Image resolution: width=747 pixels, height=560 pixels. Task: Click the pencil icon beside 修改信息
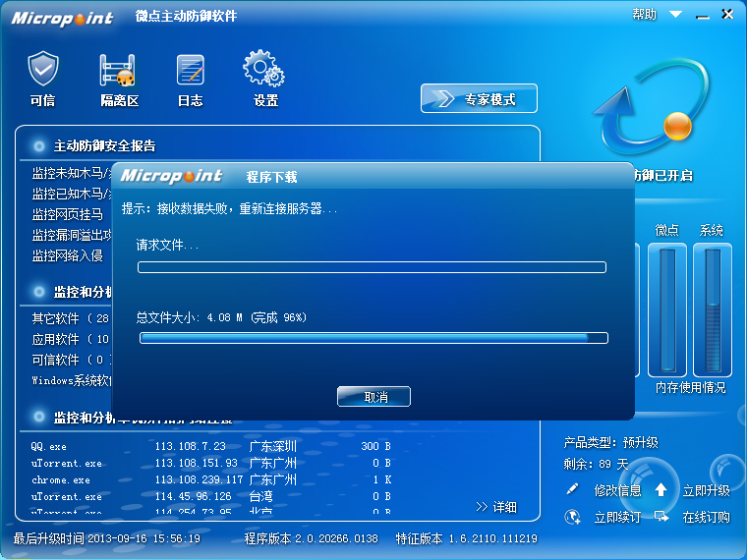(572, 489)
